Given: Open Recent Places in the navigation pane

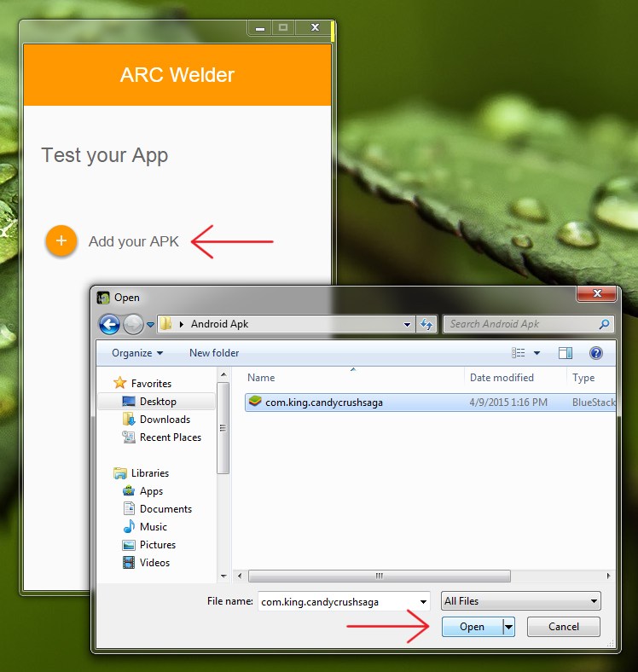Looking at the screenshot, I should 171,437.
